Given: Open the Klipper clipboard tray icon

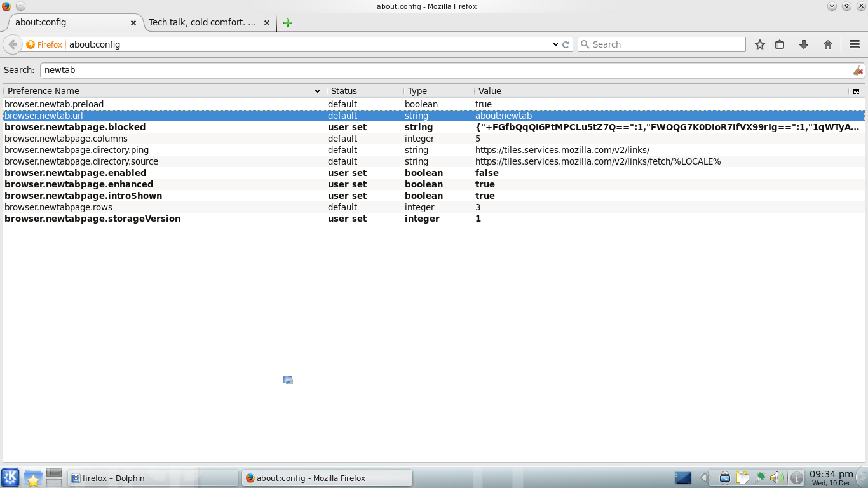Looking at the screenshot, I should 742,478.
